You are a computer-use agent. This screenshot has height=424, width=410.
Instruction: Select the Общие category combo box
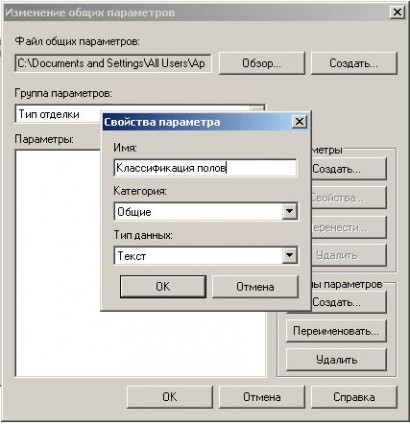point(206,212)
